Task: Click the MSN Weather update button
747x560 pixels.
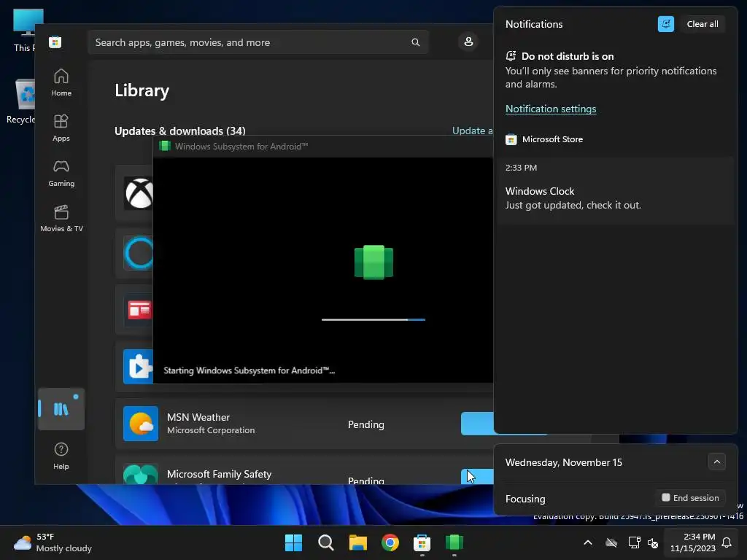Action: [477, 424]
